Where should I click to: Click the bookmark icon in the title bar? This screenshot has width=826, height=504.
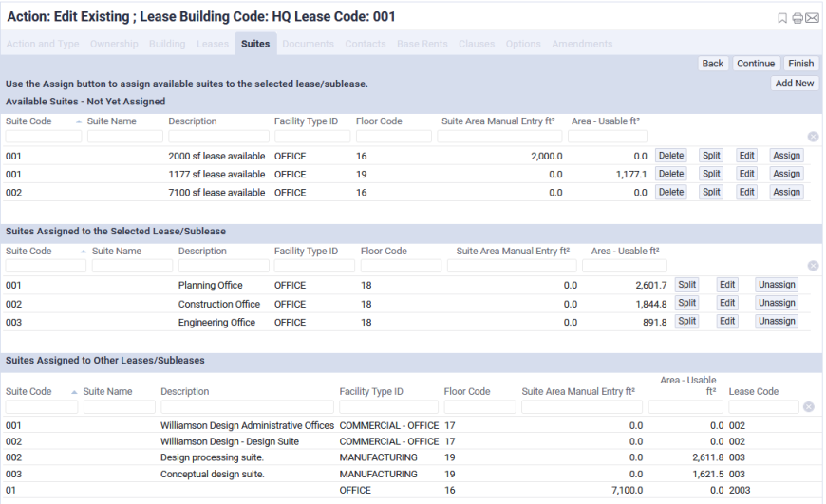pyautogui.click(x=782, y=18)
